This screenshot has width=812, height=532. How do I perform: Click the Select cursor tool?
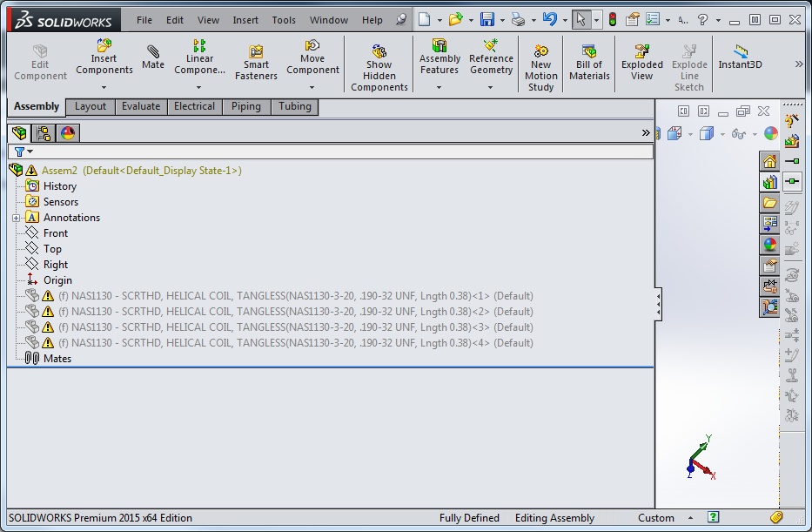[x=580, y=20]
